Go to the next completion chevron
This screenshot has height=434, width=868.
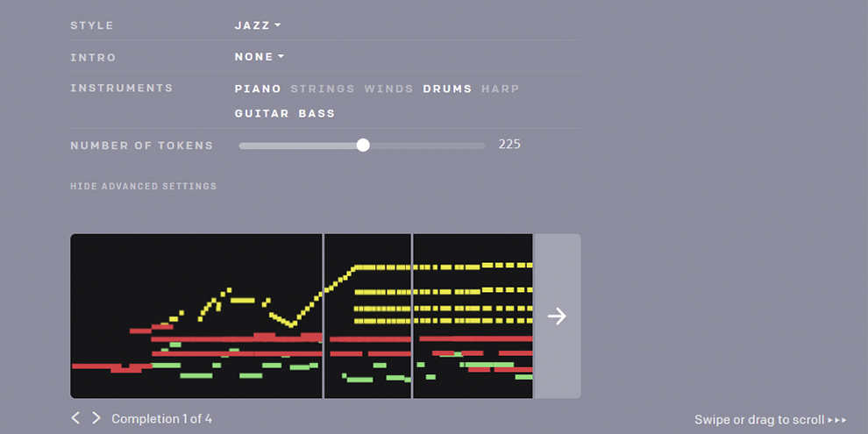[x=96, y=418]
